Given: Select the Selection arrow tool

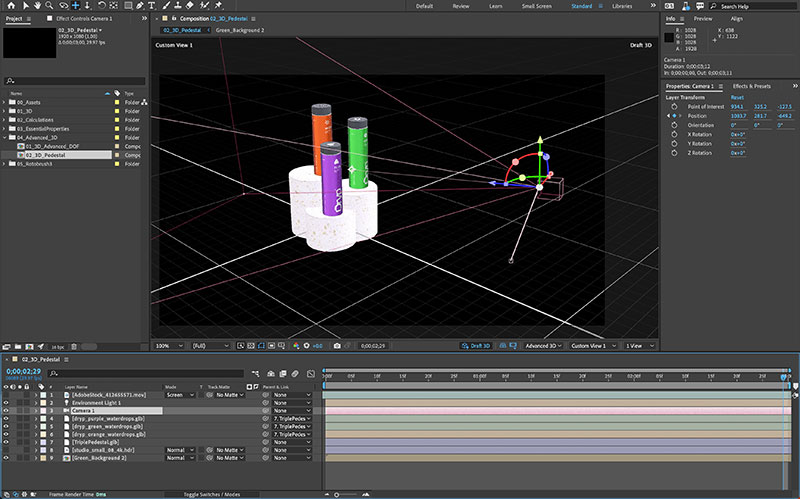Looking at the screenshot, I should pyautogui.click(x=26, y=6).
